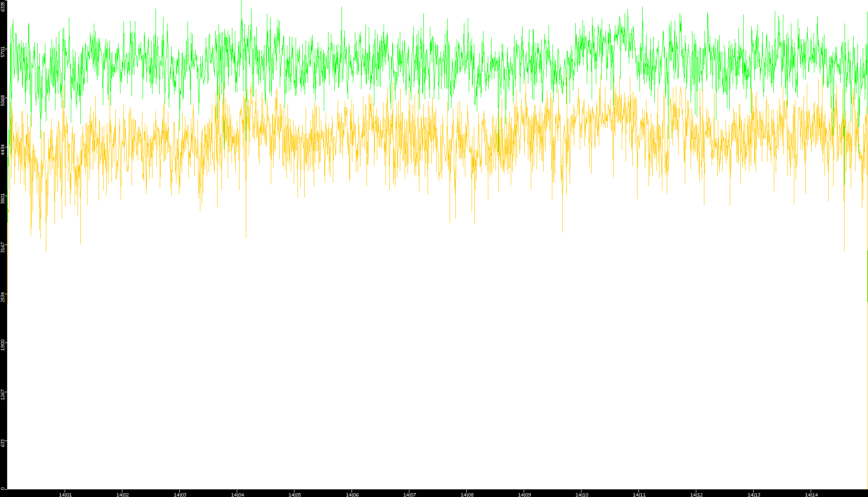The width and height of the screenshot is (868, 497).
Task: Click the 14:05 time axis label
Action: coord(295,494)
